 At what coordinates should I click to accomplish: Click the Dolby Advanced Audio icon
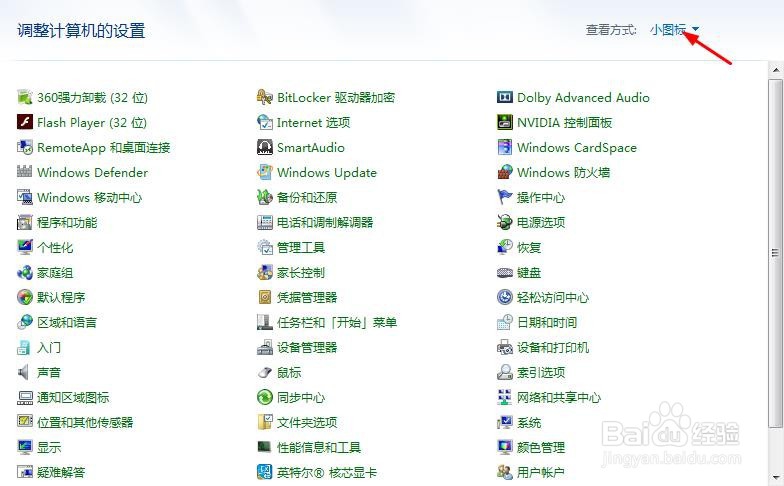point(504,97)
